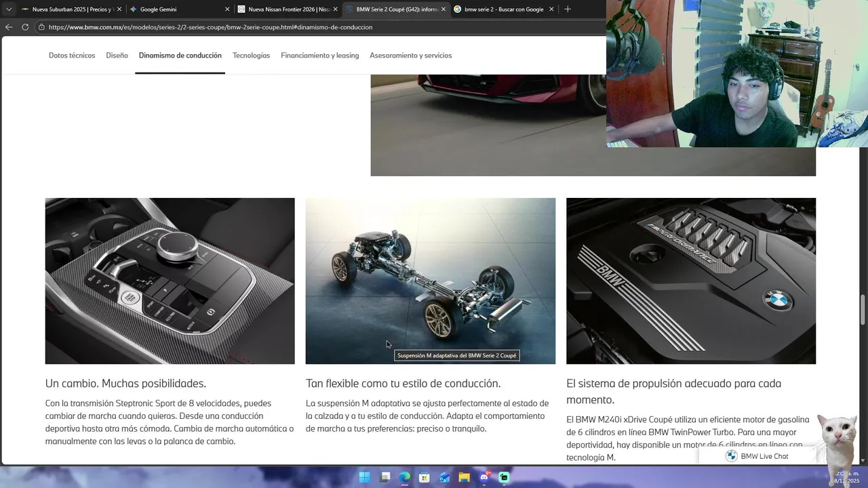
Task: Open Financiamiento y leasing section
Action: coord(320,56)
